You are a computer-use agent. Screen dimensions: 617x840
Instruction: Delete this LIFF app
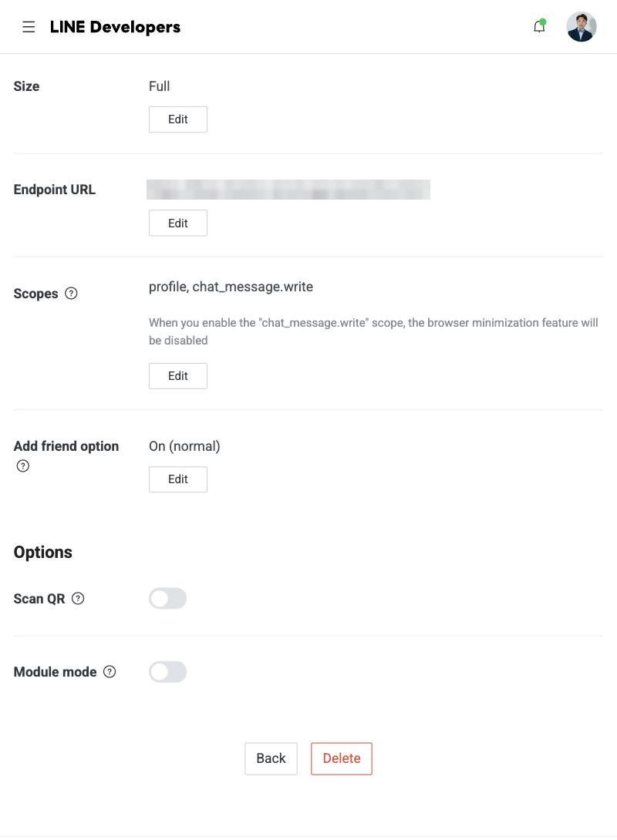point(342,758)
